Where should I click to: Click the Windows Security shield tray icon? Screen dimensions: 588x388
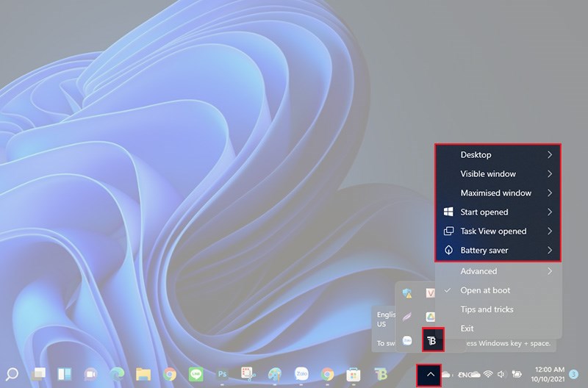[407, 293]
